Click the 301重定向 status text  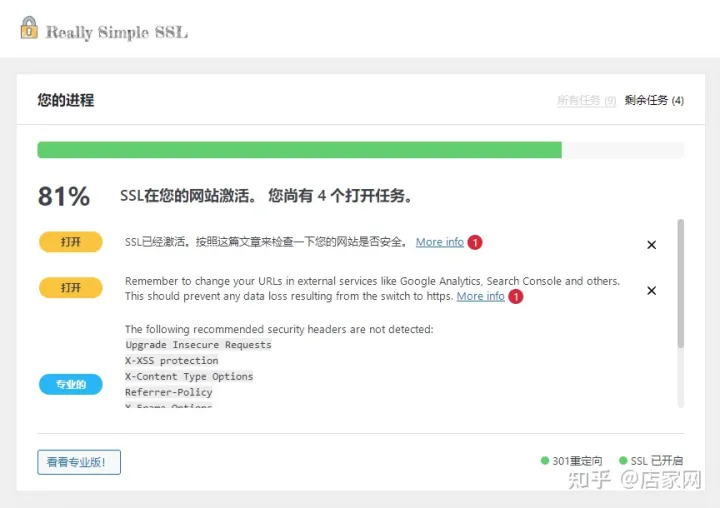coord(577,461)
